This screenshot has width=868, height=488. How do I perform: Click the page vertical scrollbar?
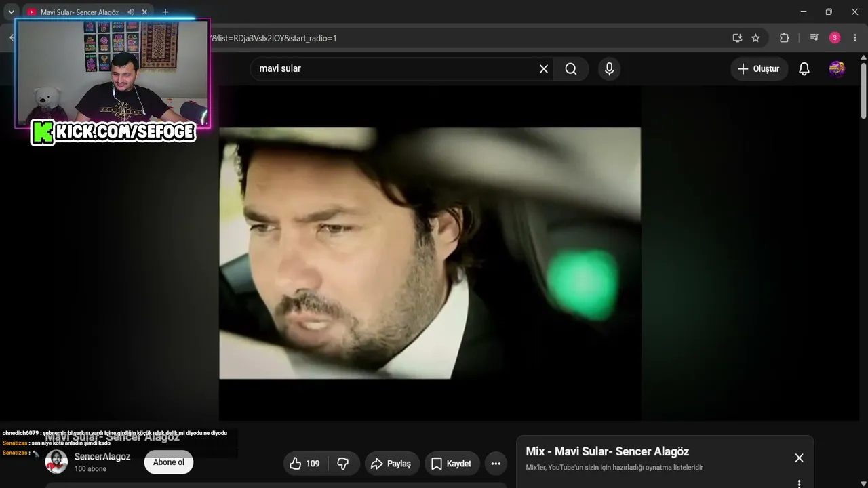[x=863, y=91]
